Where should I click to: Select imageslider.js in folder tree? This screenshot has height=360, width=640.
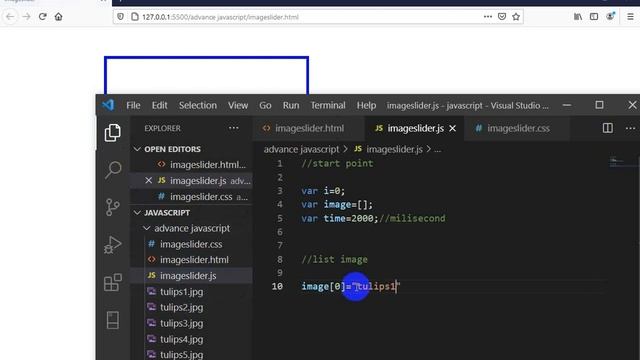click(x=192, y=276)
